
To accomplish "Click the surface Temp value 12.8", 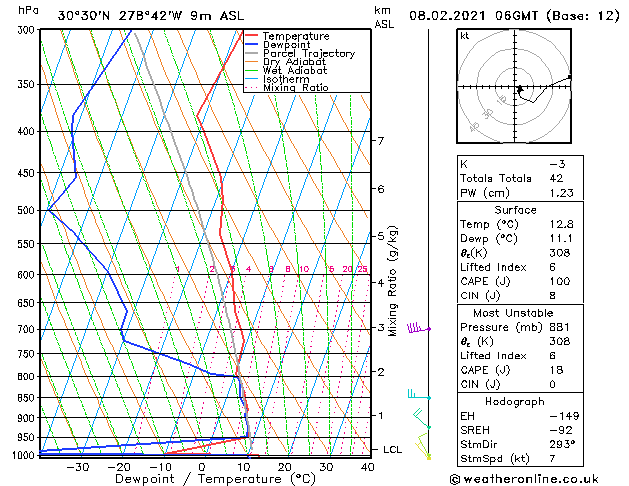I will point(562,224).
